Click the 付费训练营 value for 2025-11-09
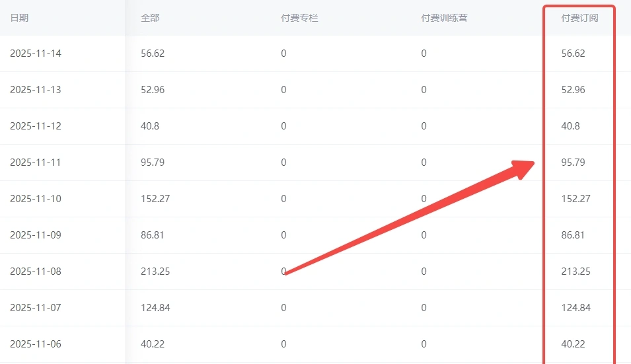This screenshot has width=631, height=364. pos(424,235)
